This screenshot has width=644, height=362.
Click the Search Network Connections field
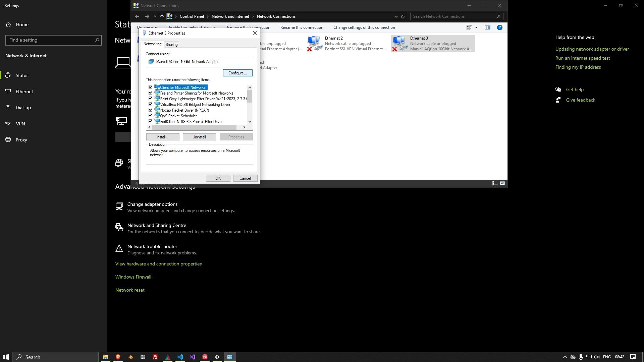[x=453, y=16]
